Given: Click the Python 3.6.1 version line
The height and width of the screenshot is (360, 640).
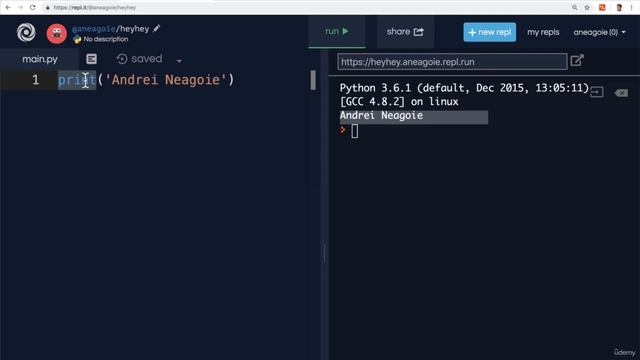Looking at the screenshot, I should pyautogui.click(x=464, y=88).
